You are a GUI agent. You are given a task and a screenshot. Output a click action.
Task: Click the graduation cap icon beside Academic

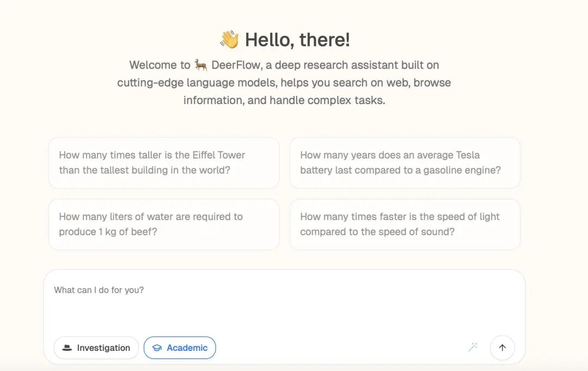coord(157,348)
